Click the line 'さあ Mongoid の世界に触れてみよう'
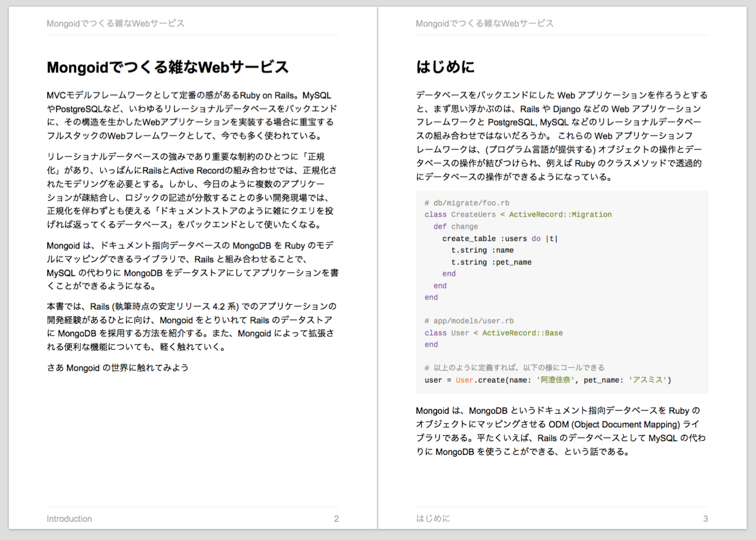Screen dimensions: 756x540 coord(118,368)
